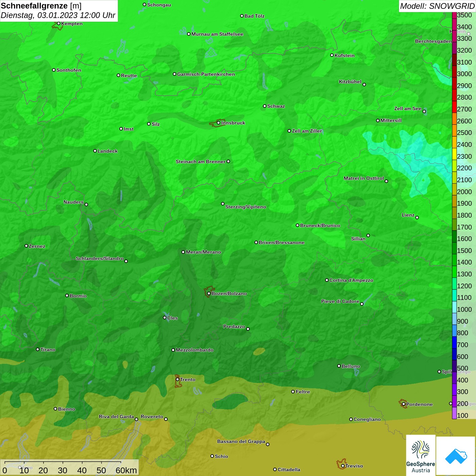This screenshot has height=476, width=476.
Task: Click the Schneefallgrenze [m] title
Action: (41, 6)
